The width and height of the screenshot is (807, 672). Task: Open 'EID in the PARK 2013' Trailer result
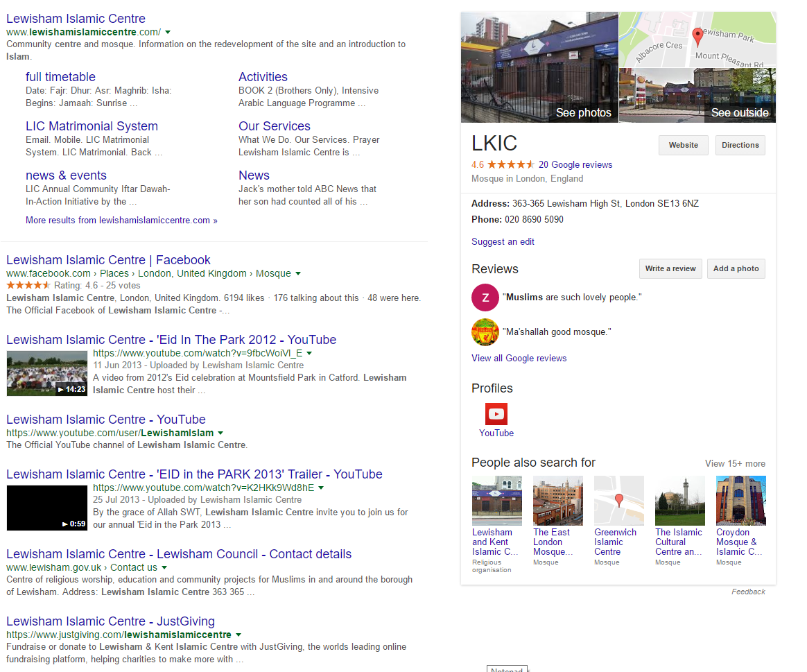tap(194, 474)
